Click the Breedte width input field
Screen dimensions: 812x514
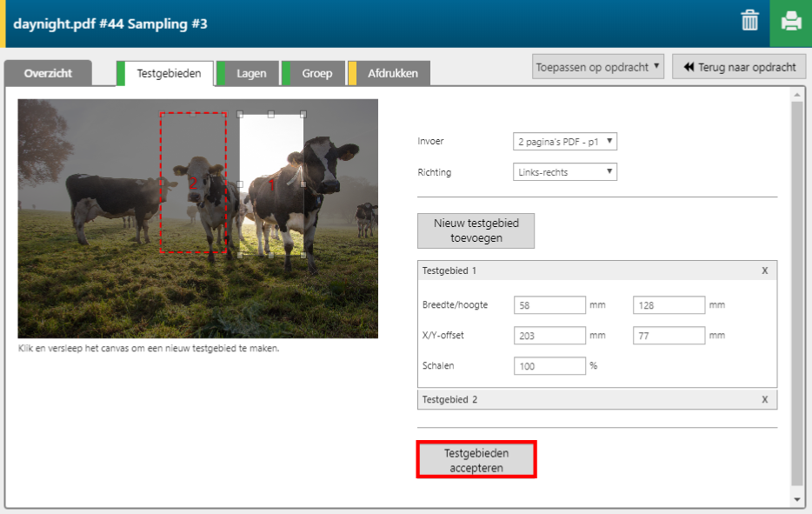[x=549, y=305]
